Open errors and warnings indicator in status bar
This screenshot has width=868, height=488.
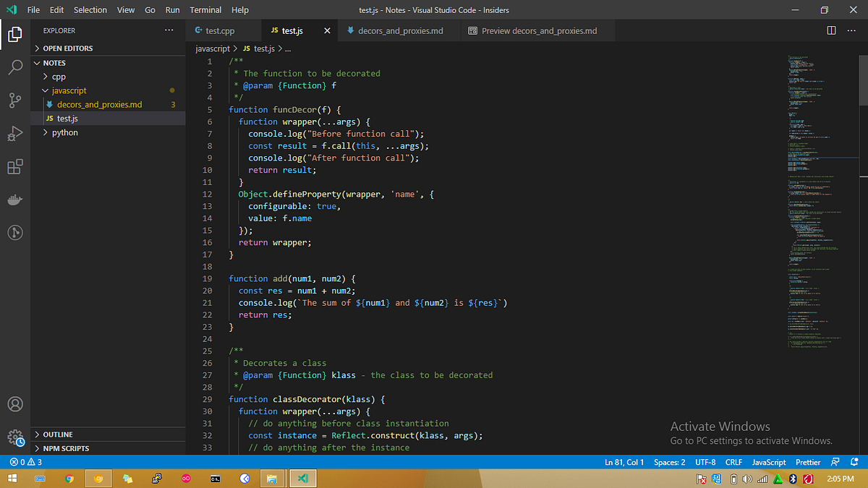[x=26, y=462]
